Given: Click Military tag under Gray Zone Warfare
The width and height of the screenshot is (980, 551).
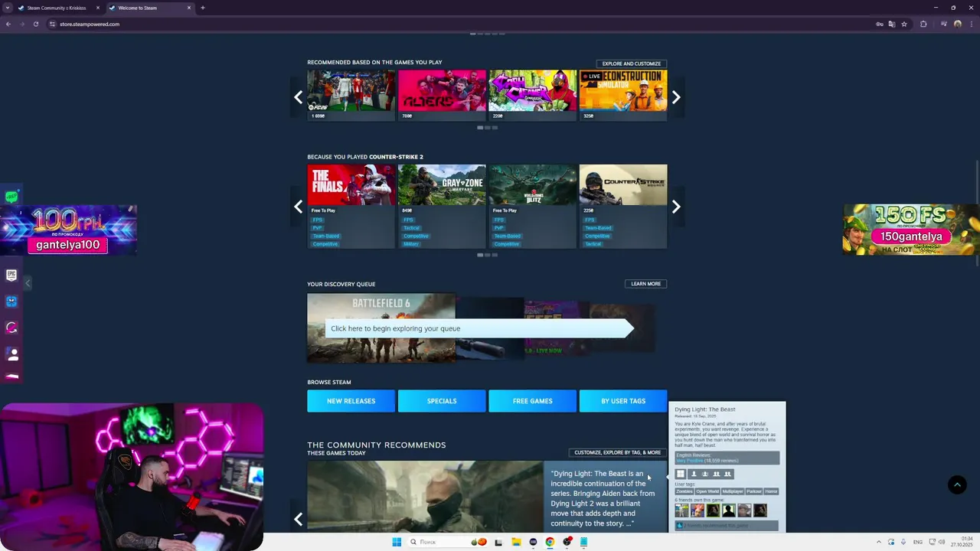Looking at the screenshot, I should coord(411,244).
